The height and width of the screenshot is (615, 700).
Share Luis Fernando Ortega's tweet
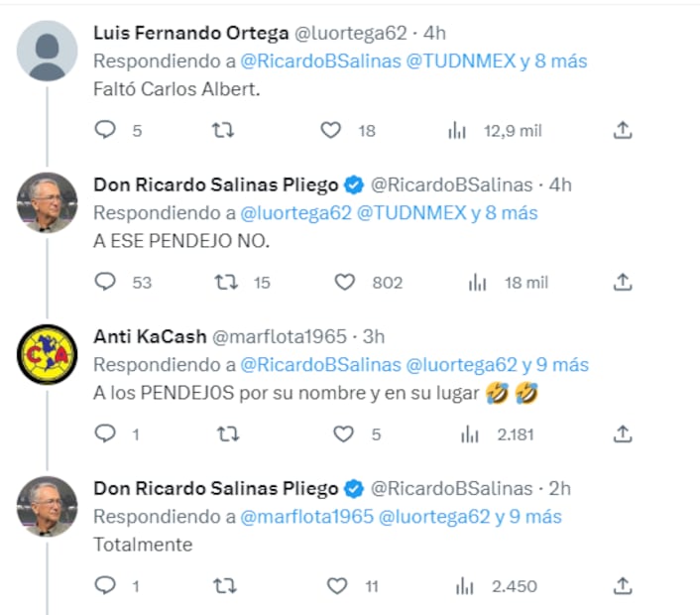coord(623,130)
